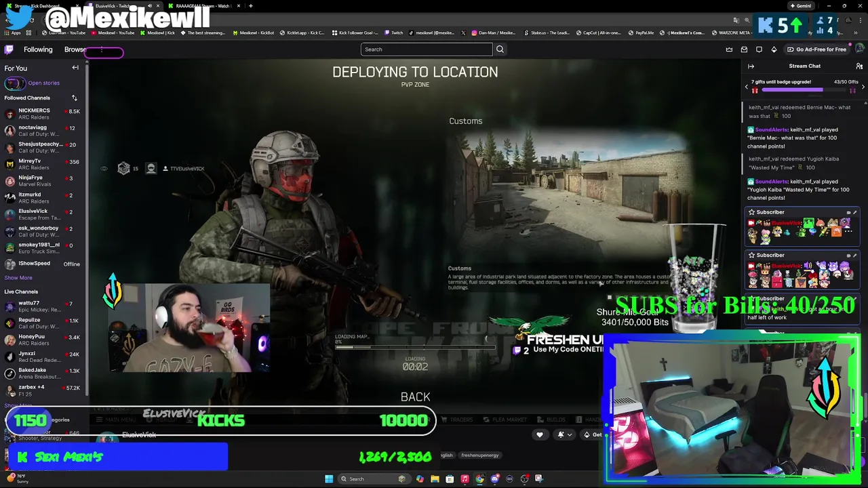The image size is (868, 488).
Task: Expand Show More followed channels
Action: (18, 278)
